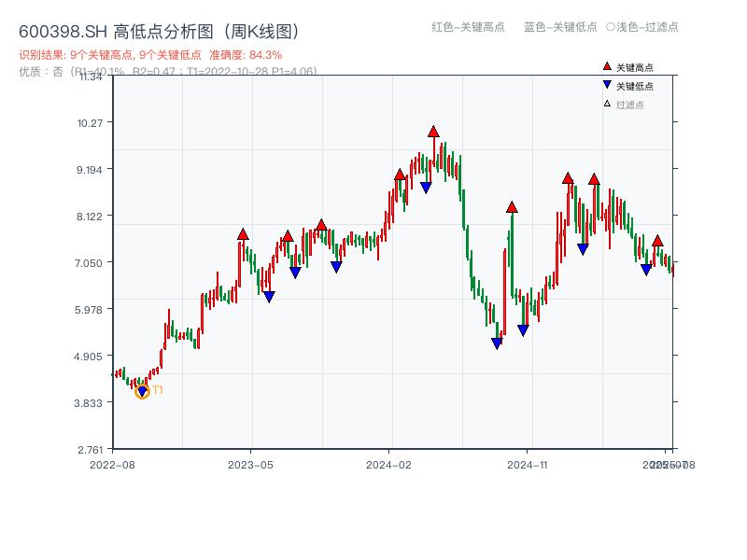Viewport: 747px width, 560px height.
Task: Click the 2.761 y-axis label
Action: click(90, 450)
